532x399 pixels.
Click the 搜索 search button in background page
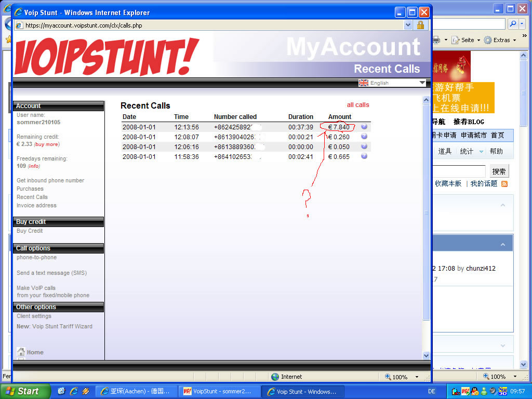pos(499,171)
